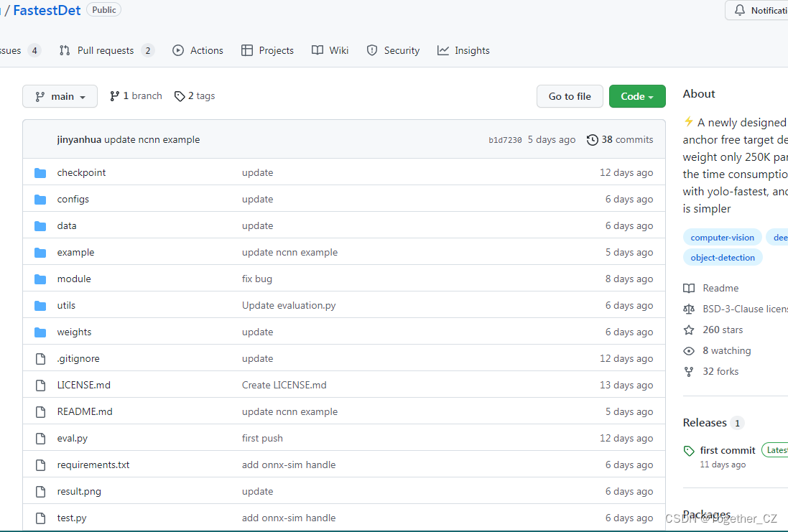788x532 pixels.
Task: View the 1 branch link
Action: click(136, 96)
